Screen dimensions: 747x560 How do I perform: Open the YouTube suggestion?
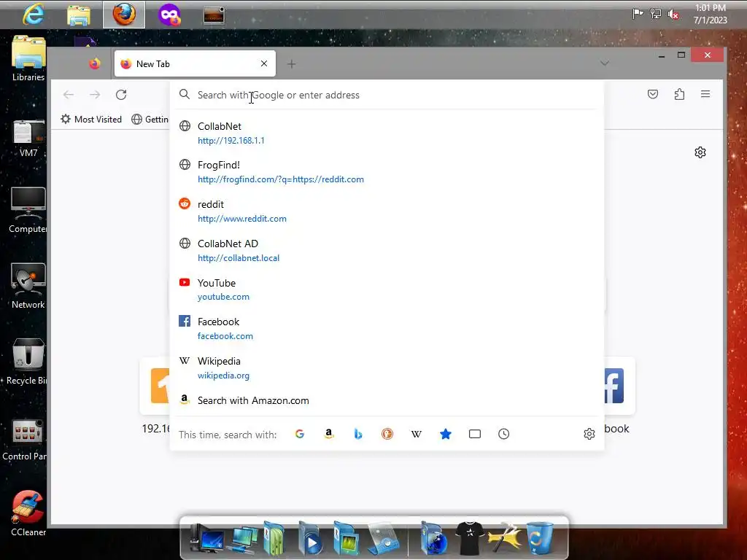[387, 289]
